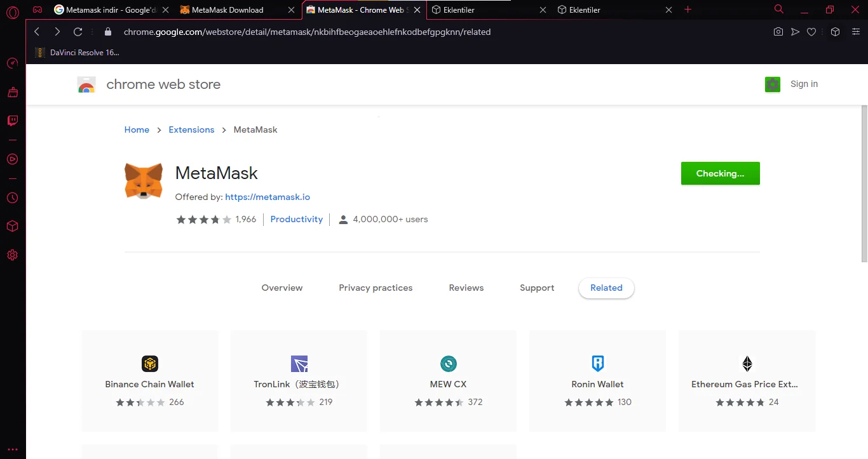Bookmark page with the heart icon
Viewport: 868px width, 459px height.
point(811,32)
